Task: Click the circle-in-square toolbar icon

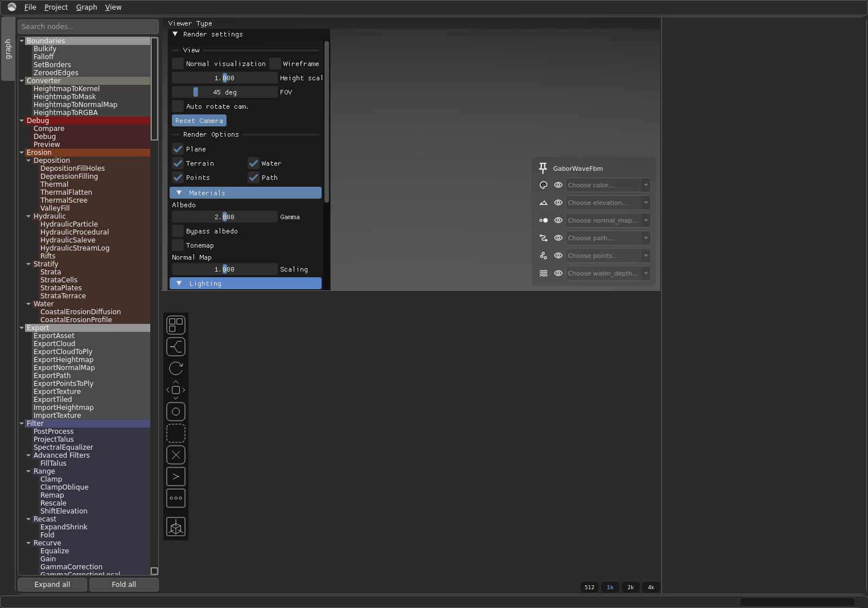Action: click(x=176, y=412)
